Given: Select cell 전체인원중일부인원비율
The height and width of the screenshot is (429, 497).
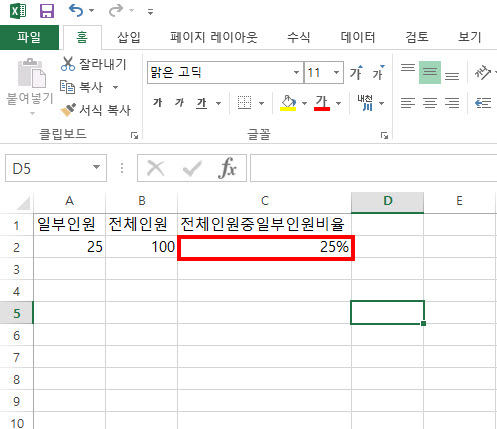Looking at the screenshot, I should [265, 224].
